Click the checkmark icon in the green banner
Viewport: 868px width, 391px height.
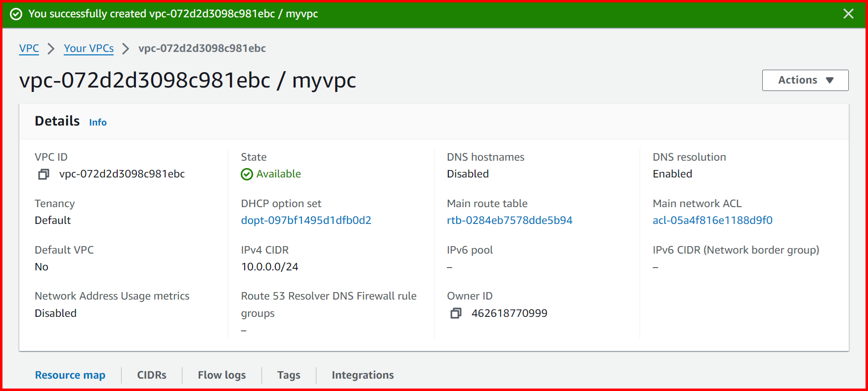(x=15, y=14)
